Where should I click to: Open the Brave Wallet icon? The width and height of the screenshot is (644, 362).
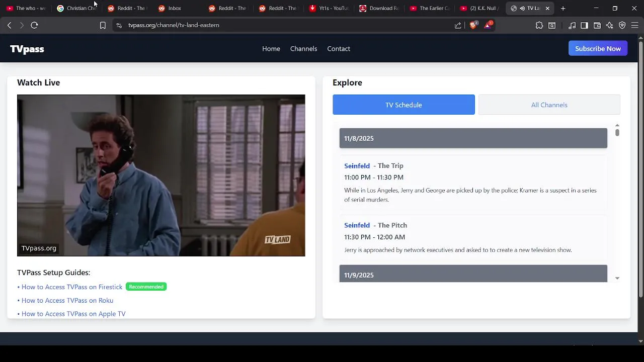pos(597,25)
